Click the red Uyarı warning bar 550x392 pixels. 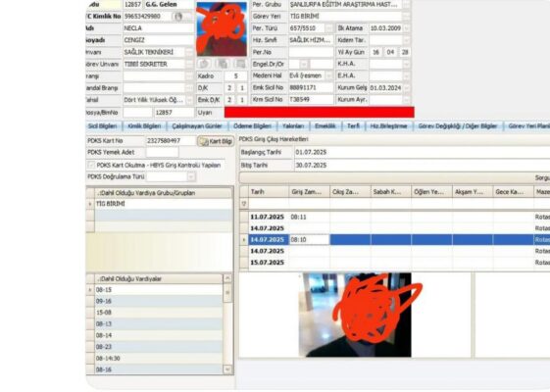[x=320, y=112]
